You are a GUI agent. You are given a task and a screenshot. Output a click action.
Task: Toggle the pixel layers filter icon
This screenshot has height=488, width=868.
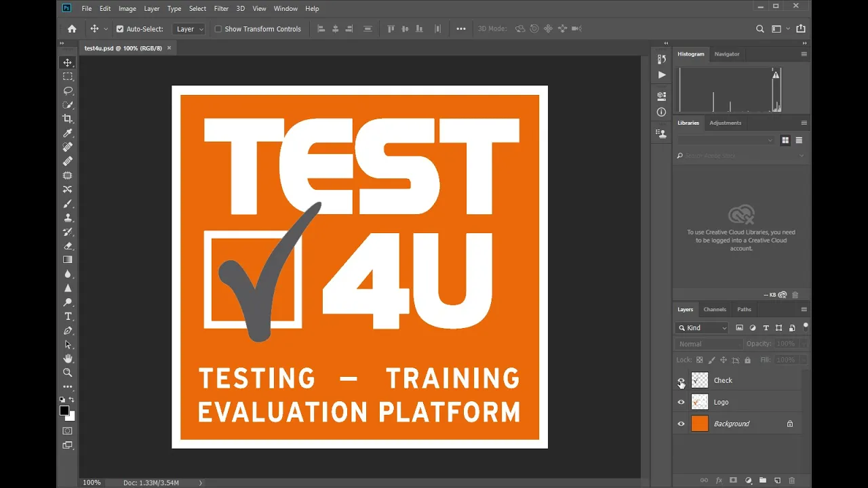click(739, 327)
